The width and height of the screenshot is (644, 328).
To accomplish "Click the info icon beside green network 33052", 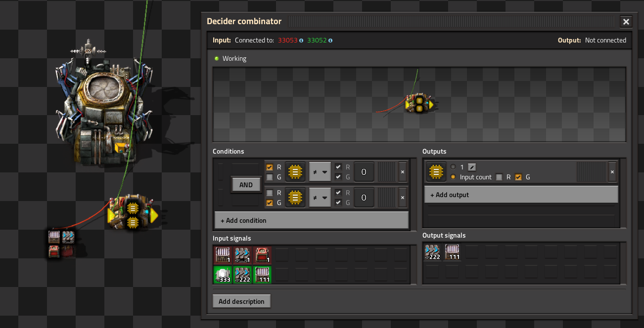I will (x=330, y=41).
